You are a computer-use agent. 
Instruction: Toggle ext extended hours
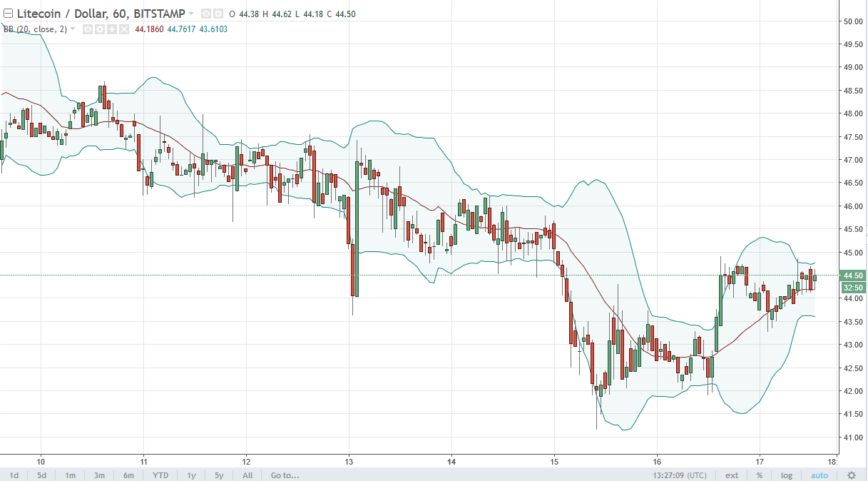pos(732,475)
